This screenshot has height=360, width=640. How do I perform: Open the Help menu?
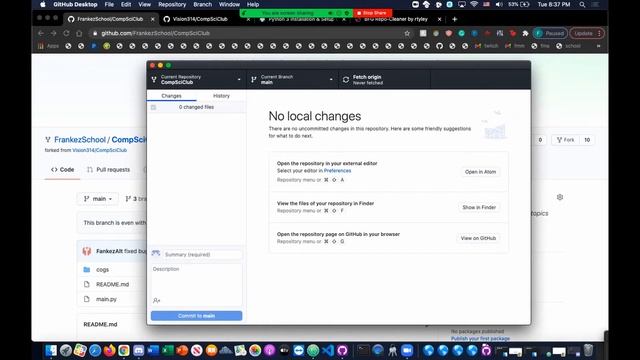(x=253, y=4)
